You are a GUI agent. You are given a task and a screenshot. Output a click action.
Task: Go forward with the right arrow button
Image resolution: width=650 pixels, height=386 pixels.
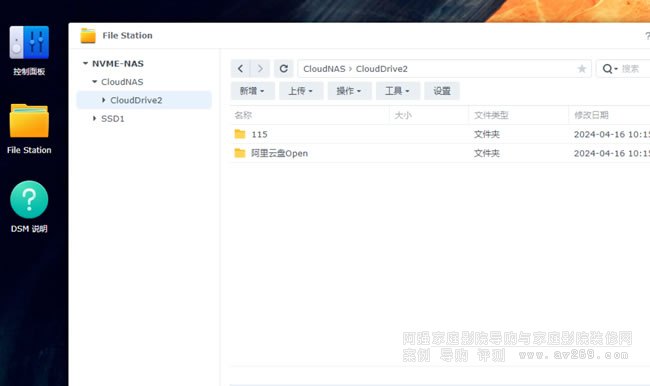[260, 68]
